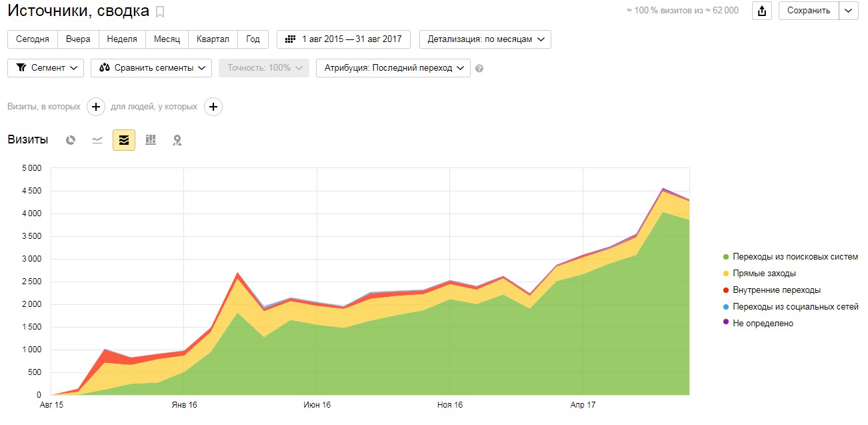Switch to the bar column chart view
868x425 pixels.
151,140
